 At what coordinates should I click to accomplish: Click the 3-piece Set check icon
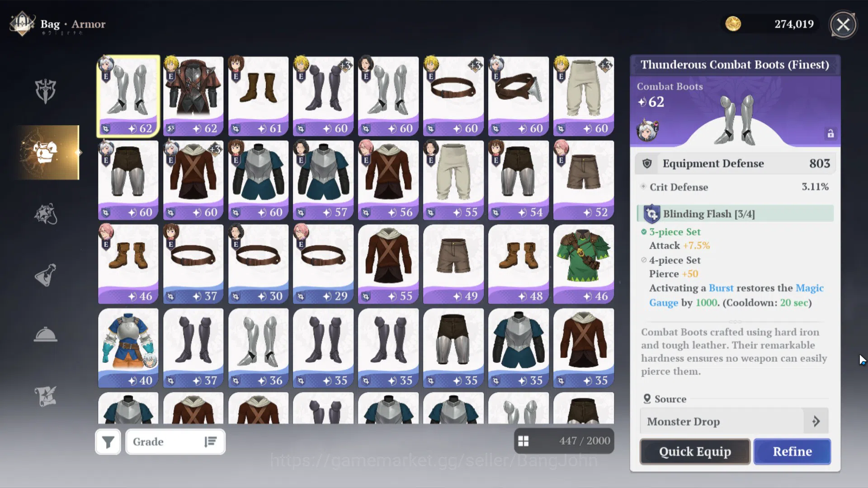click(644, 232)
